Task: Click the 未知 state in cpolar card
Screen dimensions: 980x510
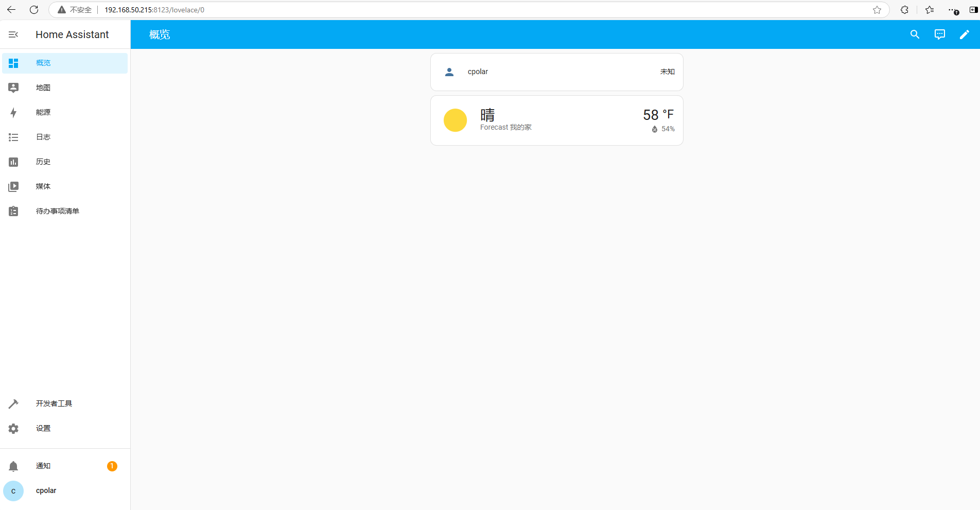Action: [668, 72]
